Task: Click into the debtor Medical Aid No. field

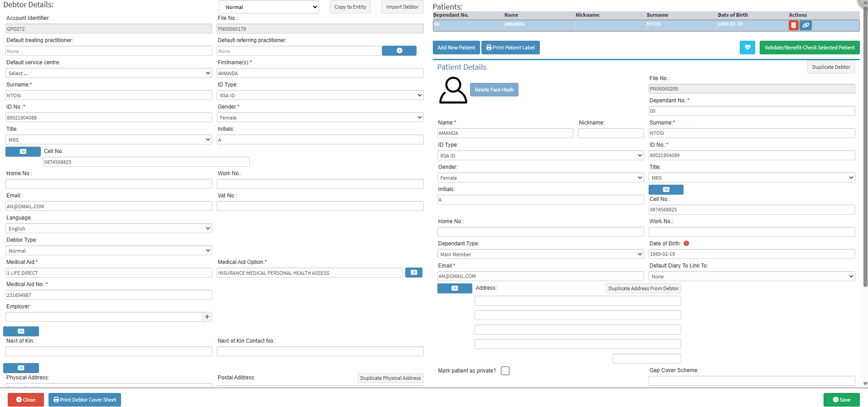Action: [x=108, y=295]
